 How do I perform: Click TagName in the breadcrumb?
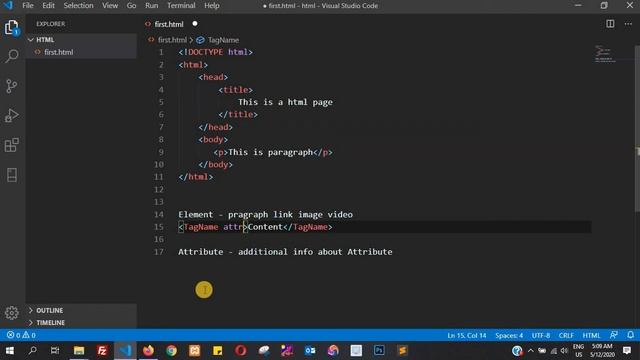click(x=223, y=40)
